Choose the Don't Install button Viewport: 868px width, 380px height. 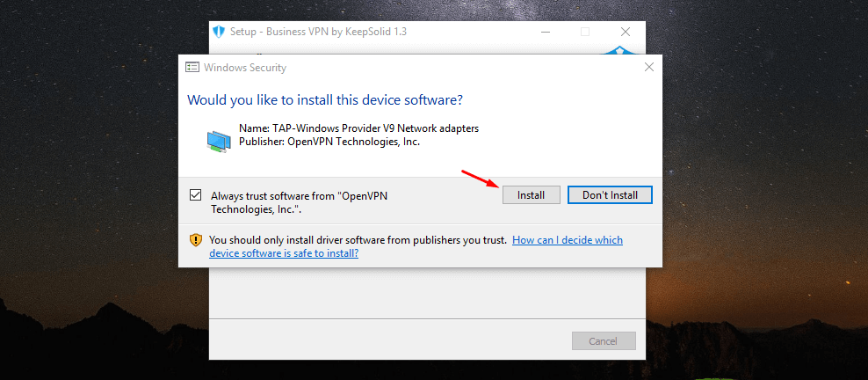pyautogui.click(x=610, y=195)
